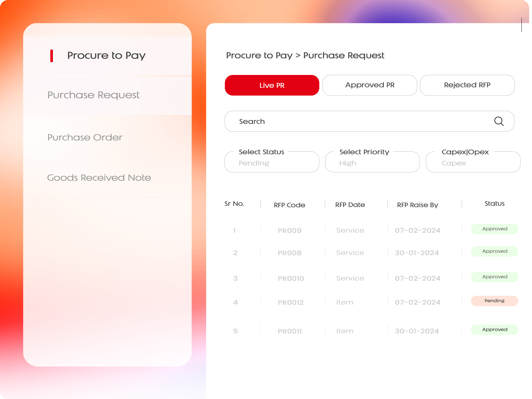Click the PR008 code cell

click(x=290, y=253)
